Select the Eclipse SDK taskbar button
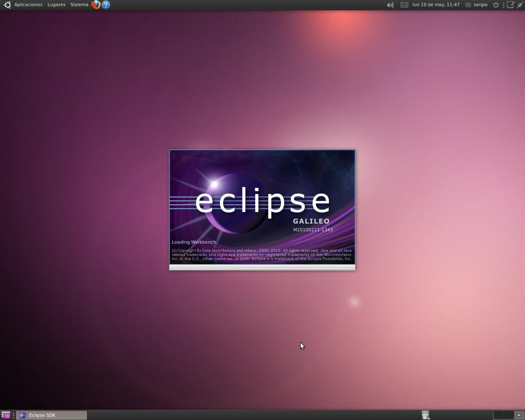525x420 pixels. [52, 415]
